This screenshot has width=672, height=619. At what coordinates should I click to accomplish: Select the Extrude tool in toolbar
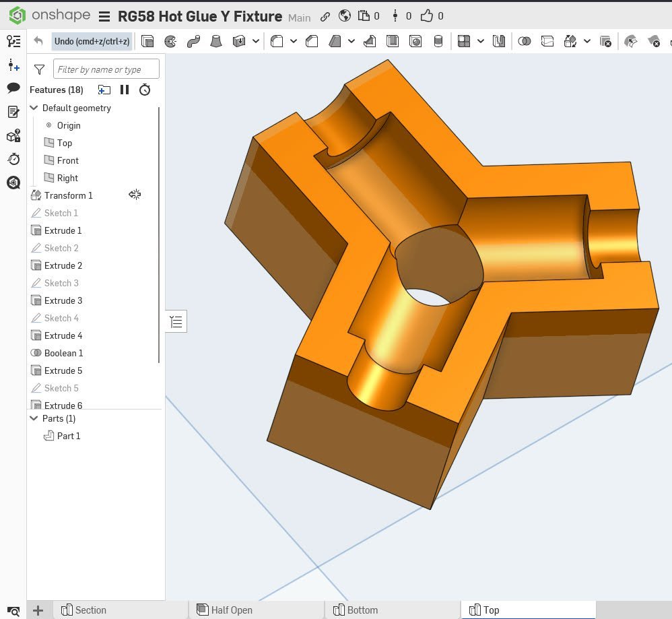147,42
